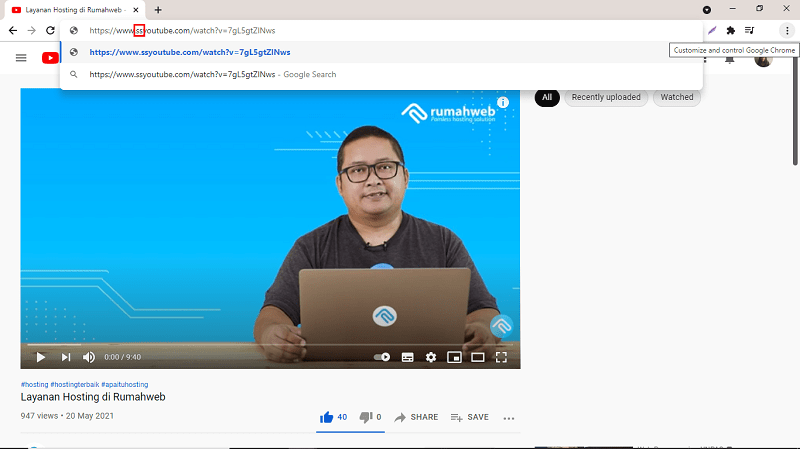This screenshot has height=449, width=800.
Task: Skip to the next video
Action: [x=66, y=357]
